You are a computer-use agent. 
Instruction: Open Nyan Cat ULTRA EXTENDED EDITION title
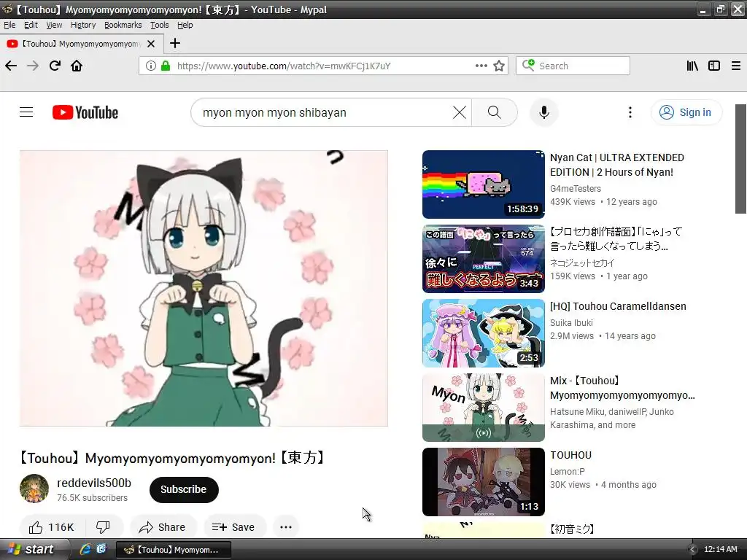pos(617,165)
